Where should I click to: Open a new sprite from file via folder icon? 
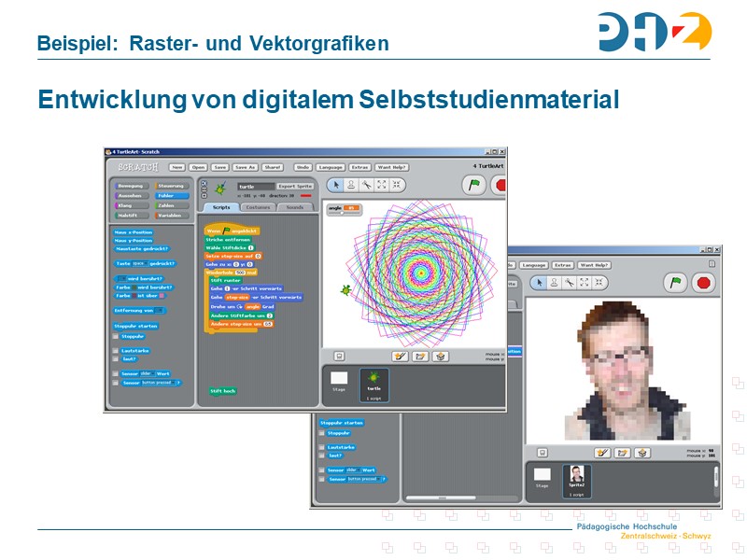pyautogui.click(x=420, y=356)
